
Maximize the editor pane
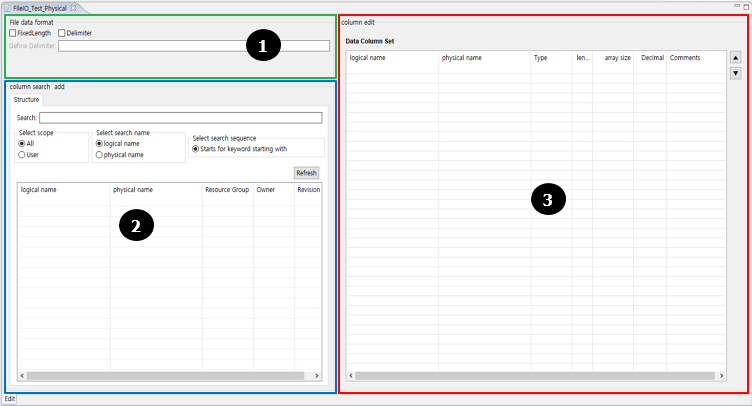[745, 6]
